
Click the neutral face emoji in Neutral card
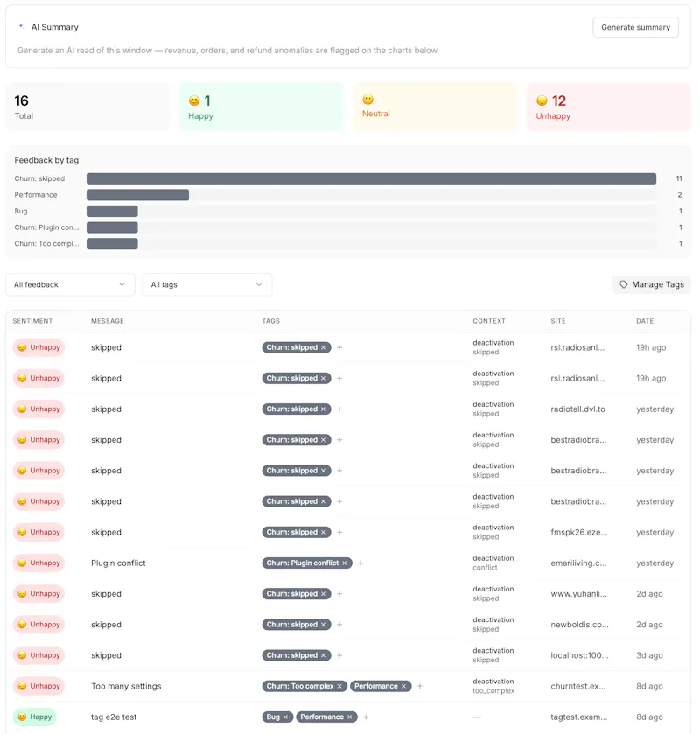click(368, 99)
